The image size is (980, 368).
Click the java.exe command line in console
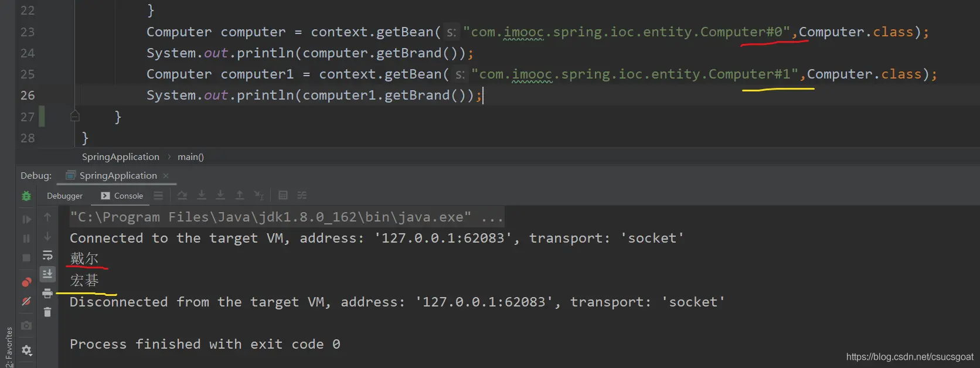[x=287, y=217]
